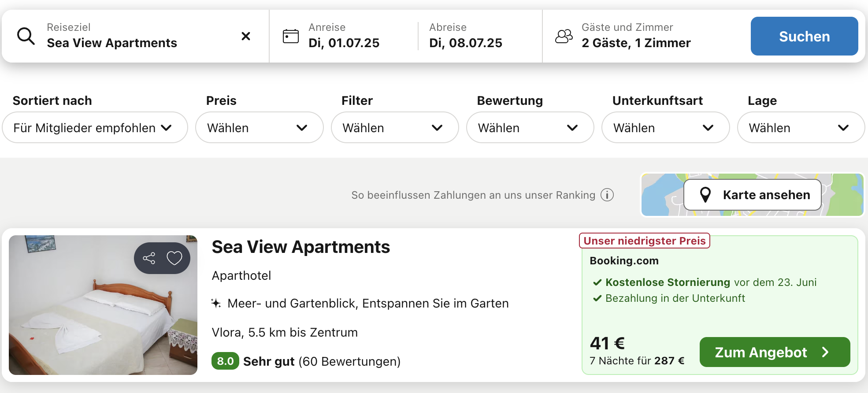Click Vlora, 5.5 km bis Zentrum text
868x393 pixels.
(x=285, y=332)
